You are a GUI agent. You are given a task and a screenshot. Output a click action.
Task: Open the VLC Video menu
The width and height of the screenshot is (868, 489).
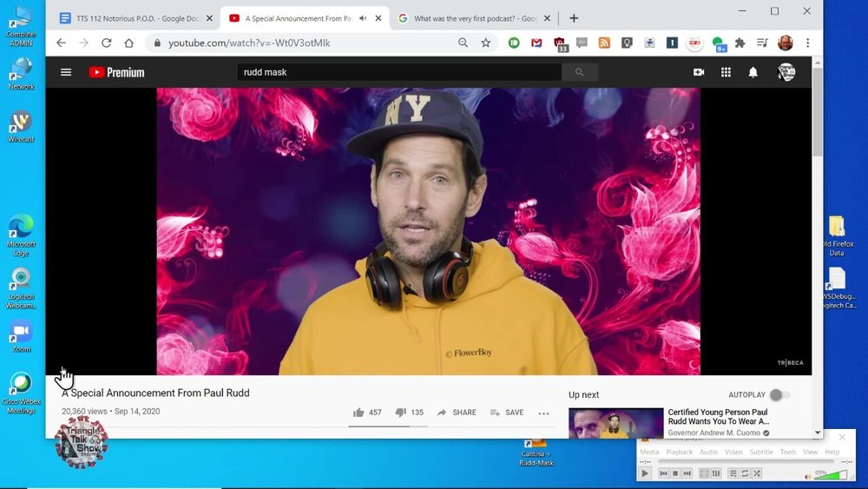[733, 452]
